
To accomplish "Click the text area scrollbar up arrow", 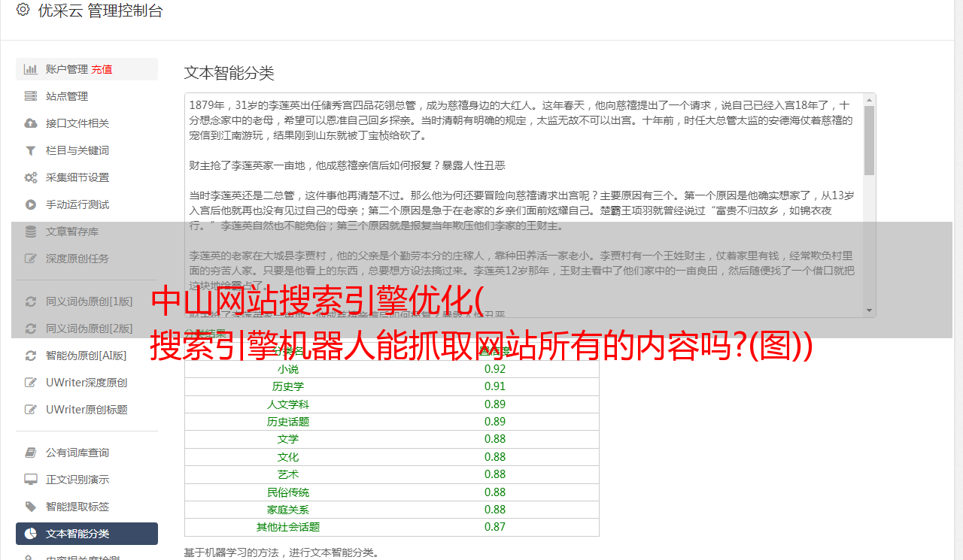I will 870,99.
